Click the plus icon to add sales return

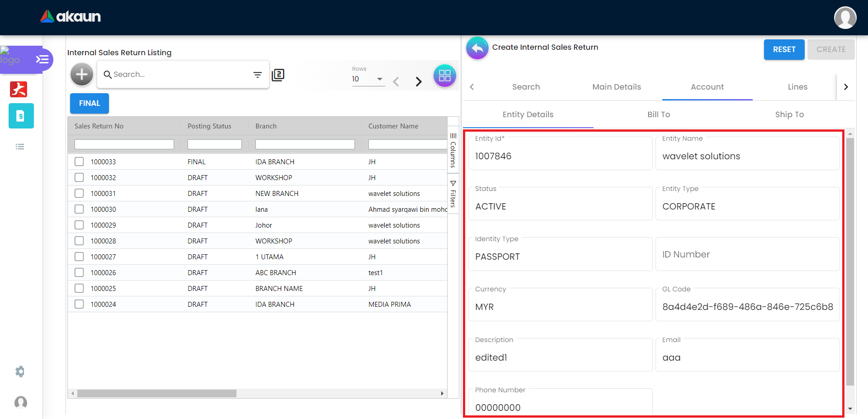click(82, 74)
